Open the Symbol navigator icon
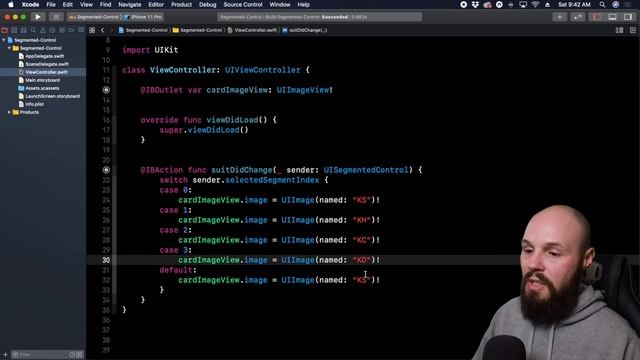640x360 pixels. point(24,30)
